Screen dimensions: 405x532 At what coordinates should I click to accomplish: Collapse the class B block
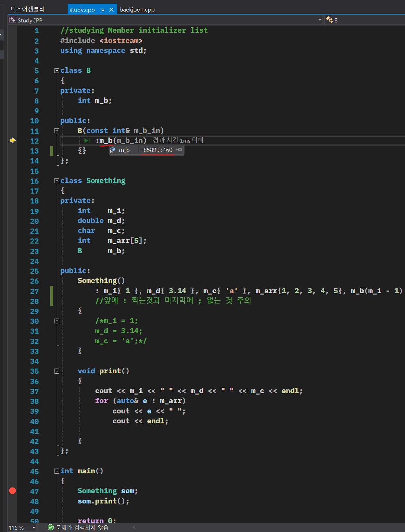(57, 71)
